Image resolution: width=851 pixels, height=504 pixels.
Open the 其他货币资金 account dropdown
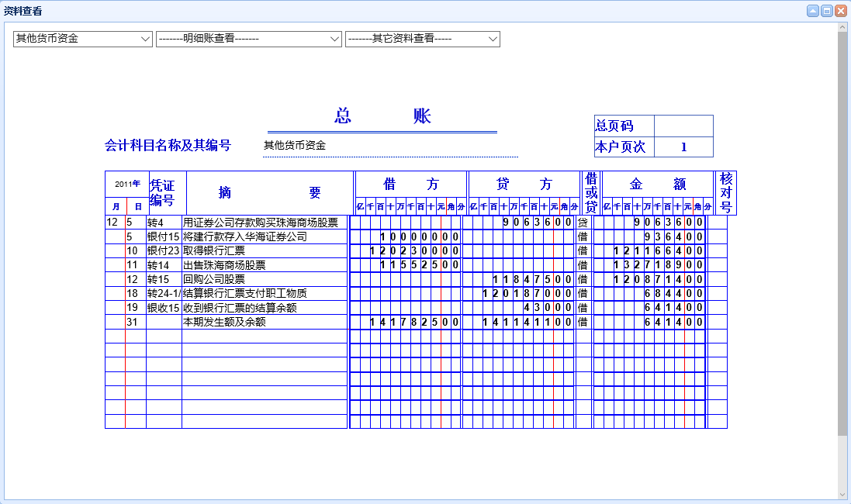click(x=82, y=39)
